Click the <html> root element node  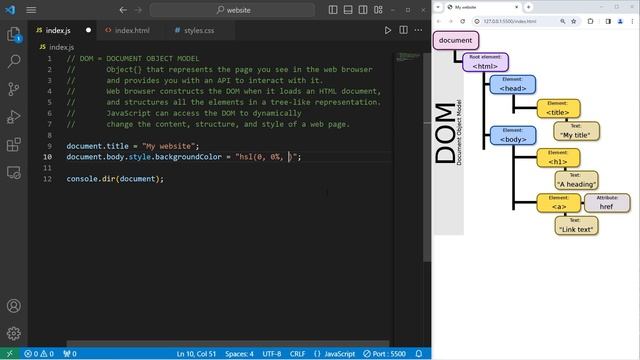485,62
